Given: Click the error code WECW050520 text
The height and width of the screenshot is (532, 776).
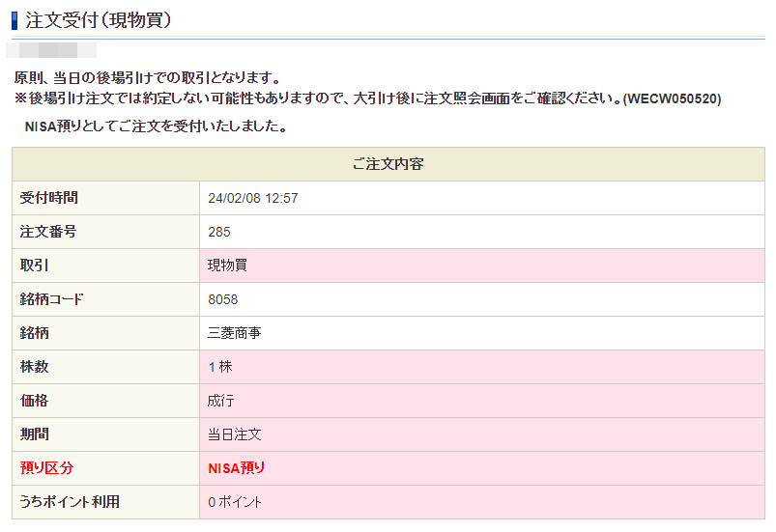Looking at the screenshot, I should (673, 98).
